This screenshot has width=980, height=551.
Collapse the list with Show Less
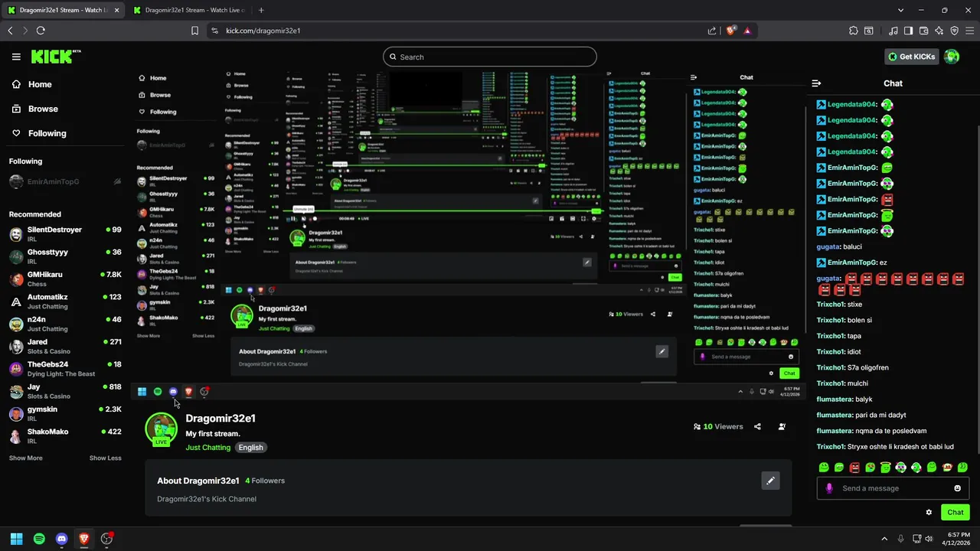[x=106, y=458]
